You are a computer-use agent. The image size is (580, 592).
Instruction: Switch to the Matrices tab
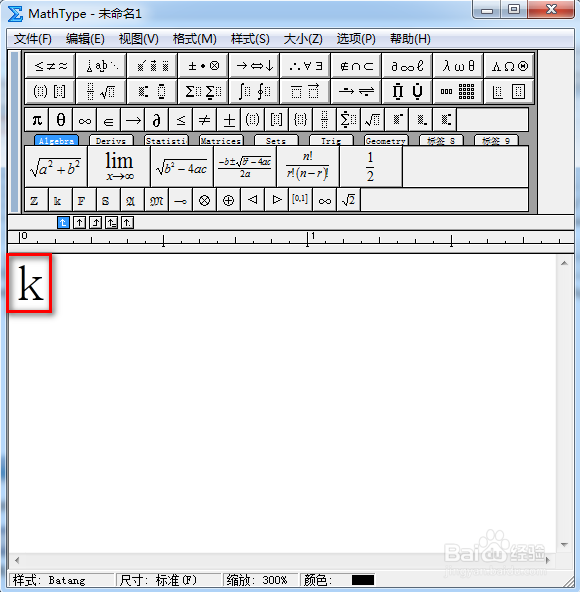221,140
